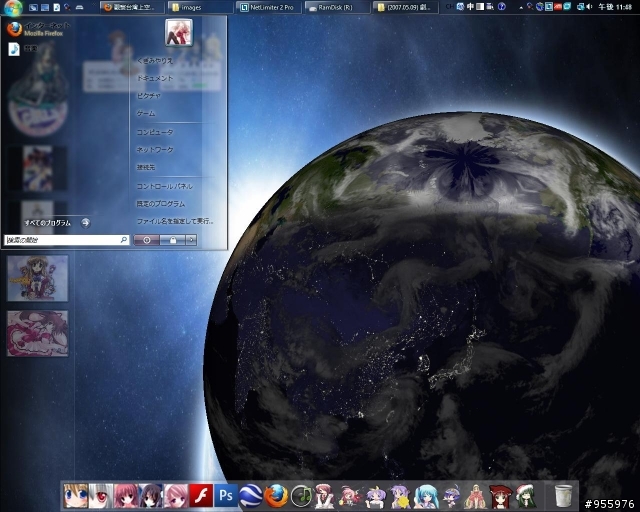Click the Windows Start orb

point(12,7)
